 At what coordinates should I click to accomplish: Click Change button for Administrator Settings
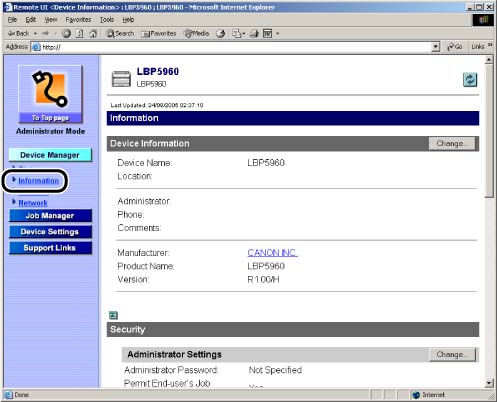coord(452,354)
